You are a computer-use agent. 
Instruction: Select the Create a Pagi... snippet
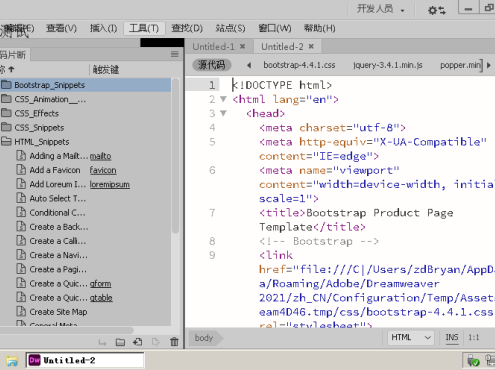click(x=58, y=269)
